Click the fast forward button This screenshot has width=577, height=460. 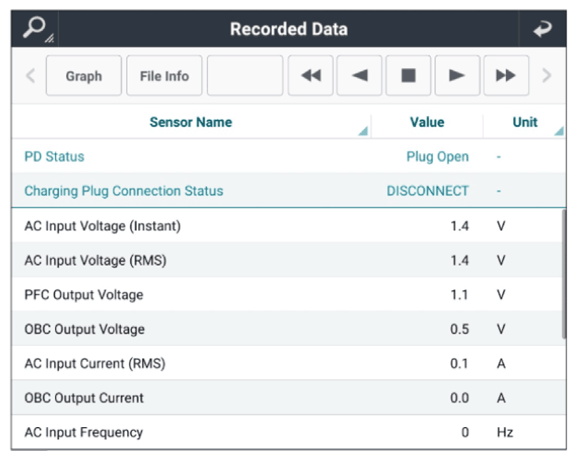pos(506,75)
